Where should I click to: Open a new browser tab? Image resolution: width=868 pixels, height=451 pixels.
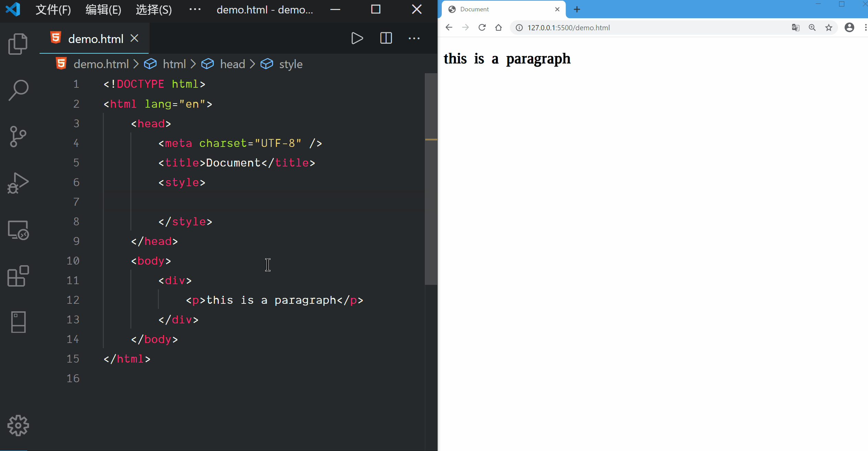pos(577,9)
